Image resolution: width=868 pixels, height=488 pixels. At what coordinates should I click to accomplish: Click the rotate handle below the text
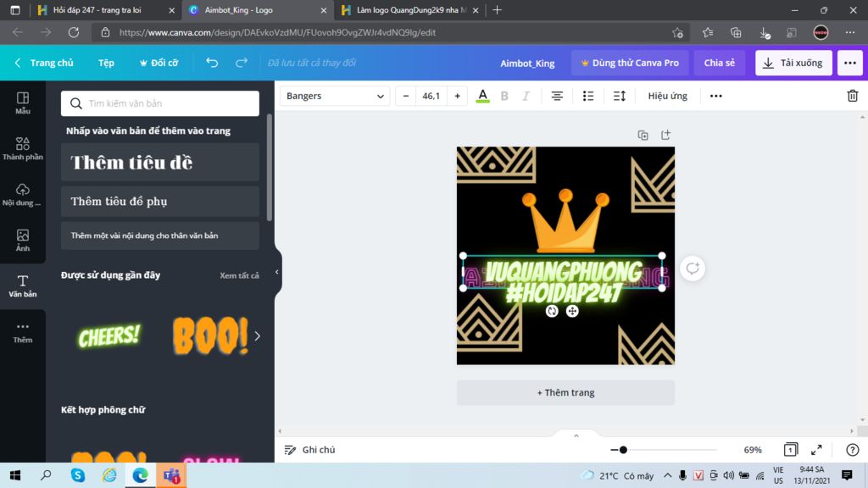pyautogui.click(x=551, y=311)
